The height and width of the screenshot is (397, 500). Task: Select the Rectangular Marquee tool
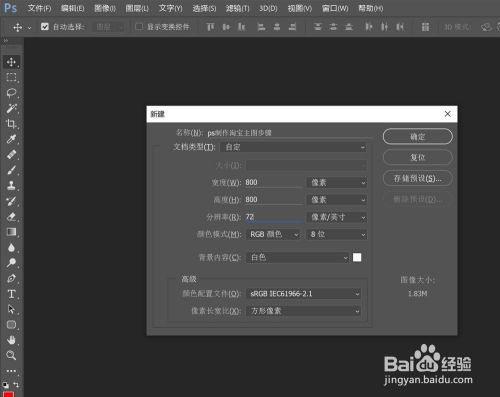(11, 77)
